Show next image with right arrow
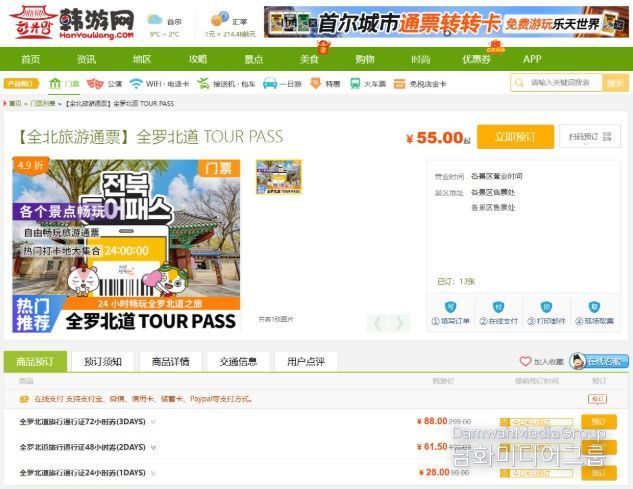The width and height of the screenshot is (633, 489). coord(400,323)
